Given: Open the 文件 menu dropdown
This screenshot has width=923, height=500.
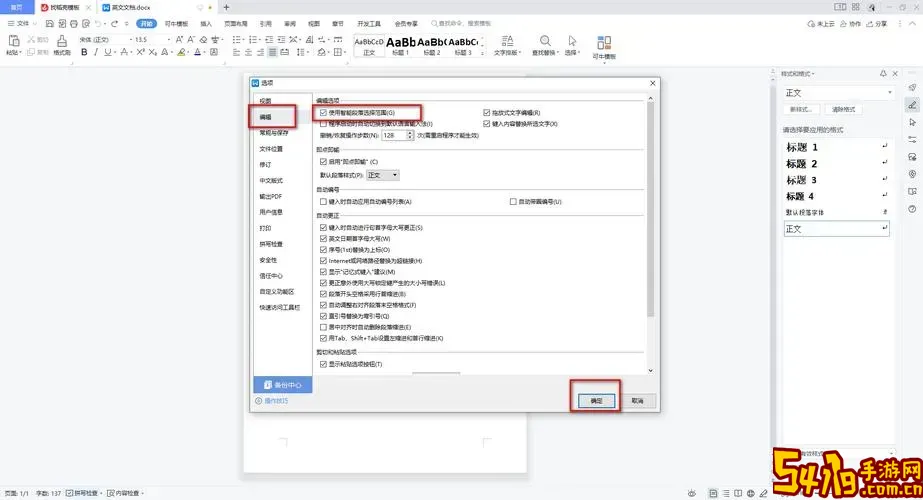Looking at the screenshot, I should [x=22, y=24].
